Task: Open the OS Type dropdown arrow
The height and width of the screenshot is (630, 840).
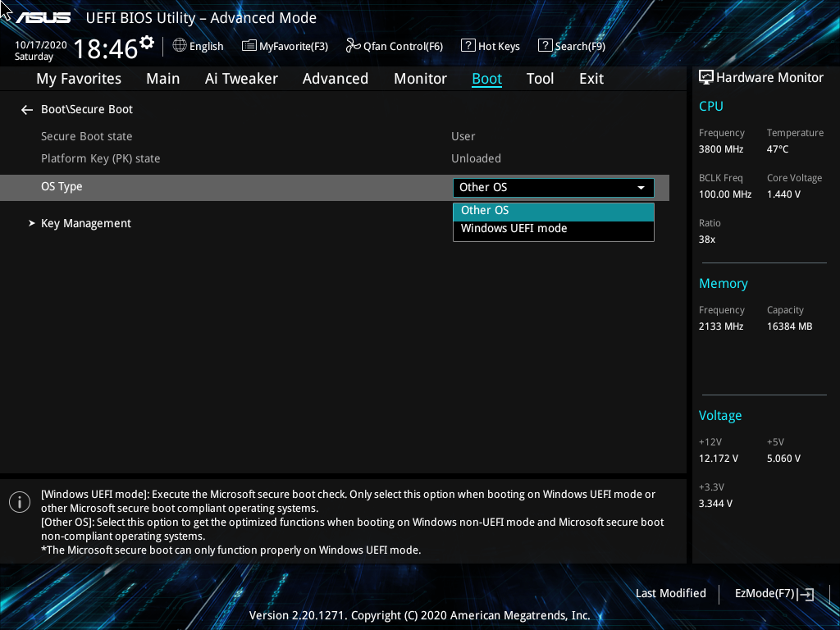Action: pyautogui.click(x=641, y=188)
